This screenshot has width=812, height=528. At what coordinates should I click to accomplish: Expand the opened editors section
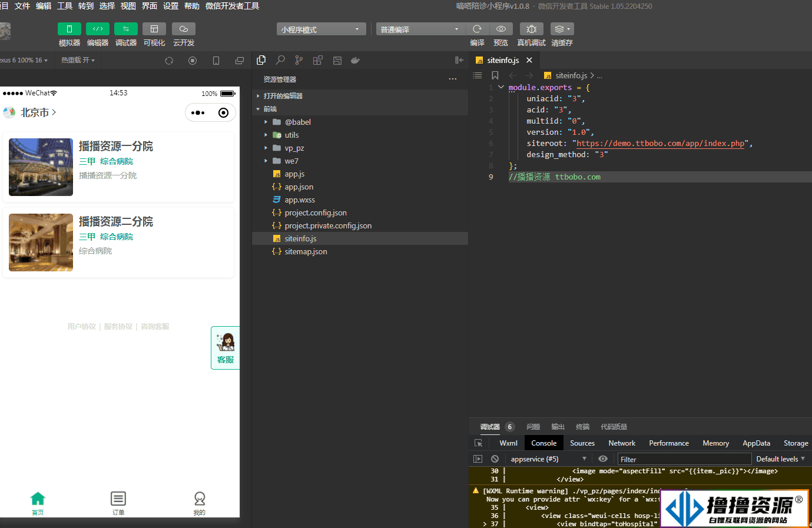(x=360, y=96)
